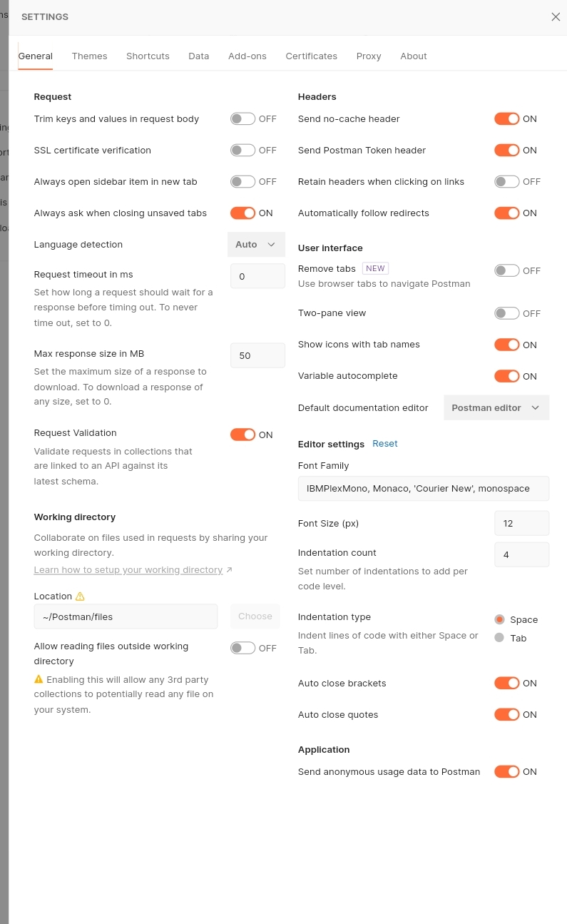Enable Trim keys and values in request body
The image size is (567, 924).
tap(242, 118)
